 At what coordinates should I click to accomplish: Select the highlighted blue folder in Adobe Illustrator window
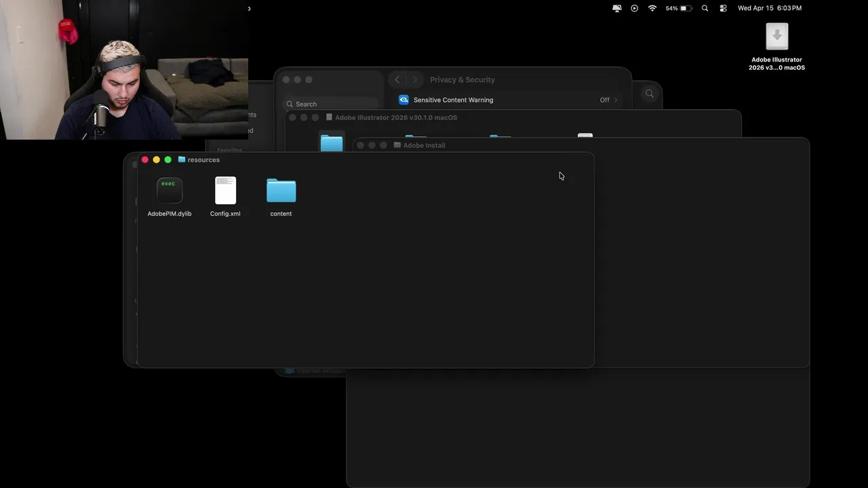[332, 142]
